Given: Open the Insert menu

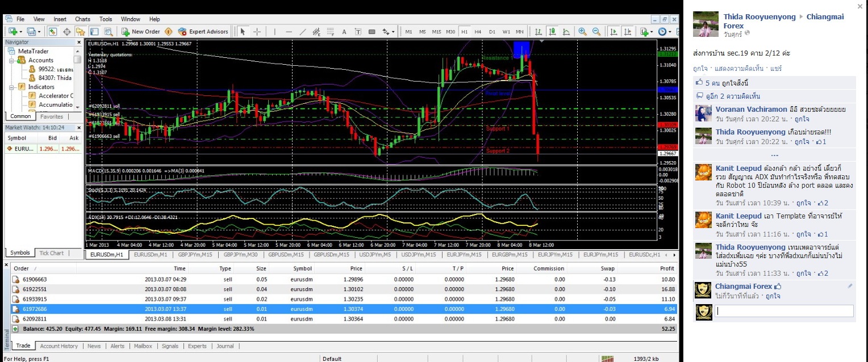Looking at the screenshot, I should coord(60,19).
